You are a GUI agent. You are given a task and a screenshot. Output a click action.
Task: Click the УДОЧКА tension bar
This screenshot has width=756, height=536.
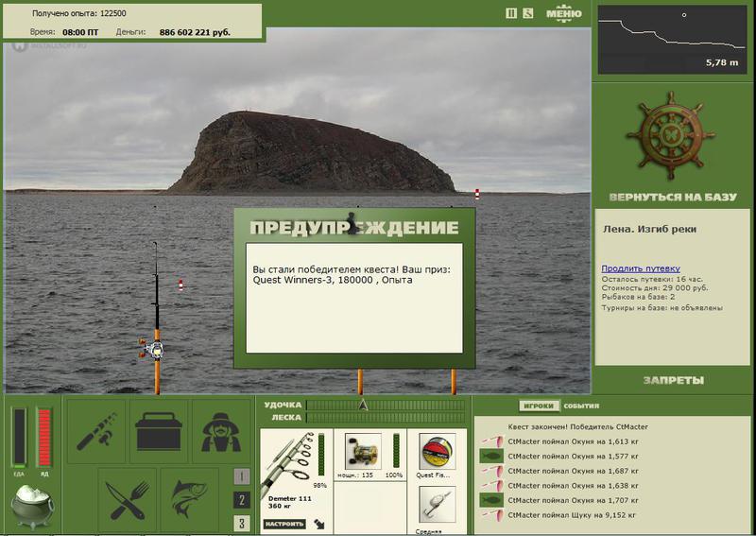click(386, 405)
